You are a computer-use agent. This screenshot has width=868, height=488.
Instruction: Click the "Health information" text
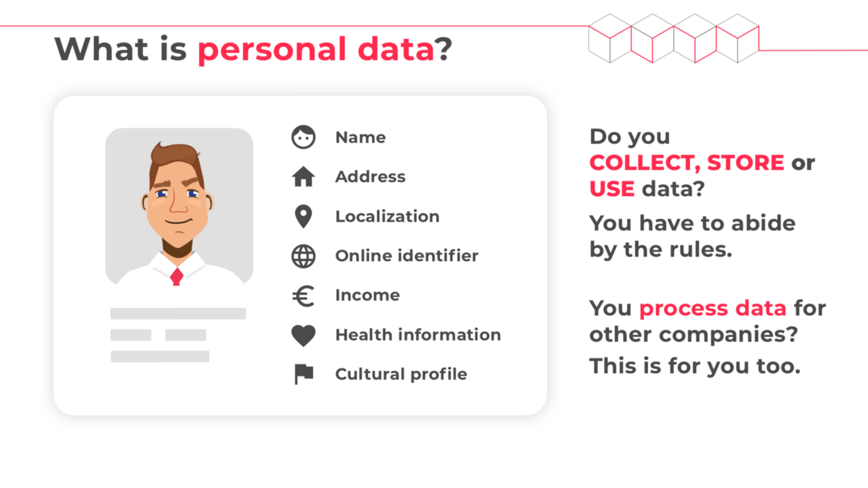(x=418, y=335)
